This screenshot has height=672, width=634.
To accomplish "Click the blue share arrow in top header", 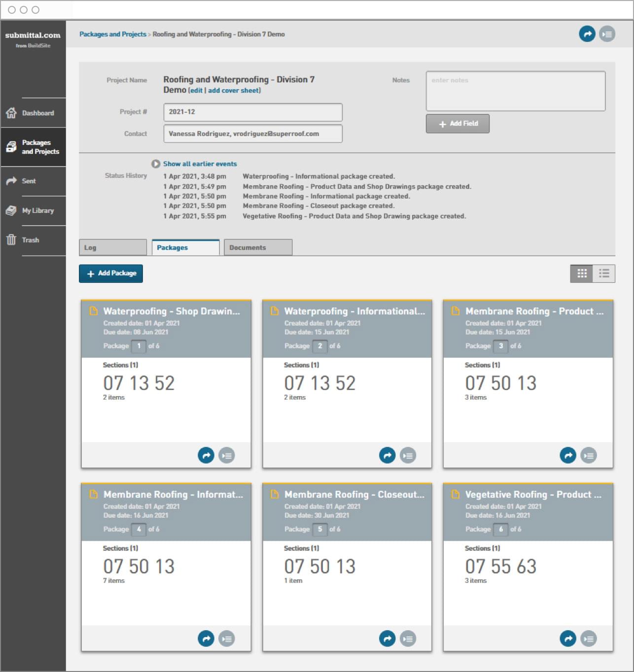I will tap(587, 34).
